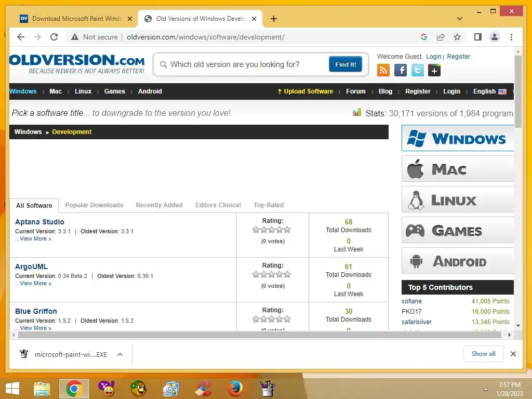The width and height of the screenshot is (532, 399).
Task: Open the Aptana Studio software page
Action: click(x=39, y=222)
